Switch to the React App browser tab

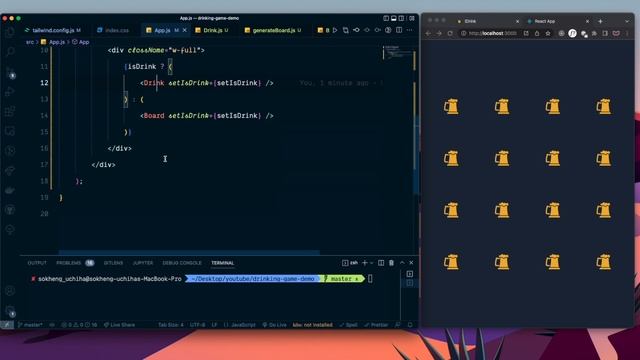pos(557,21)
